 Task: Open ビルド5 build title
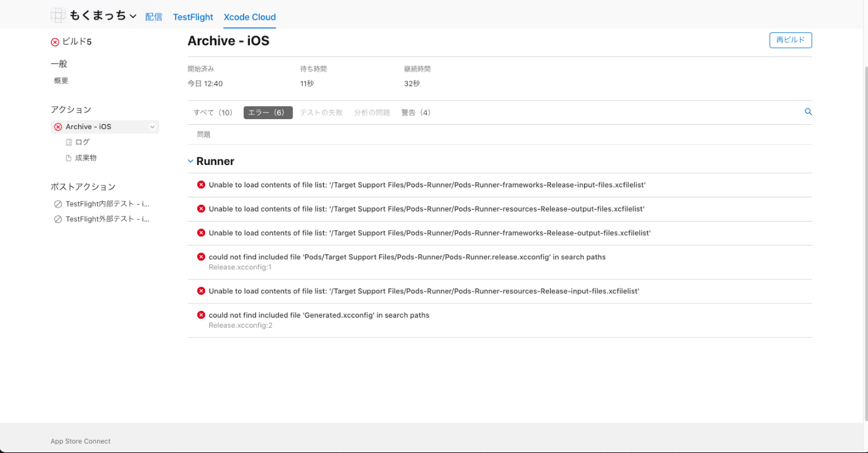77,42
